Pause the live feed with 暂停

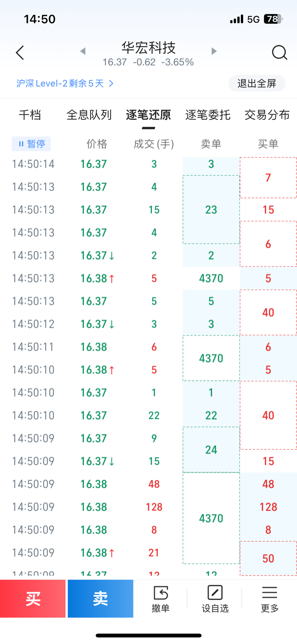coord(31,144)
